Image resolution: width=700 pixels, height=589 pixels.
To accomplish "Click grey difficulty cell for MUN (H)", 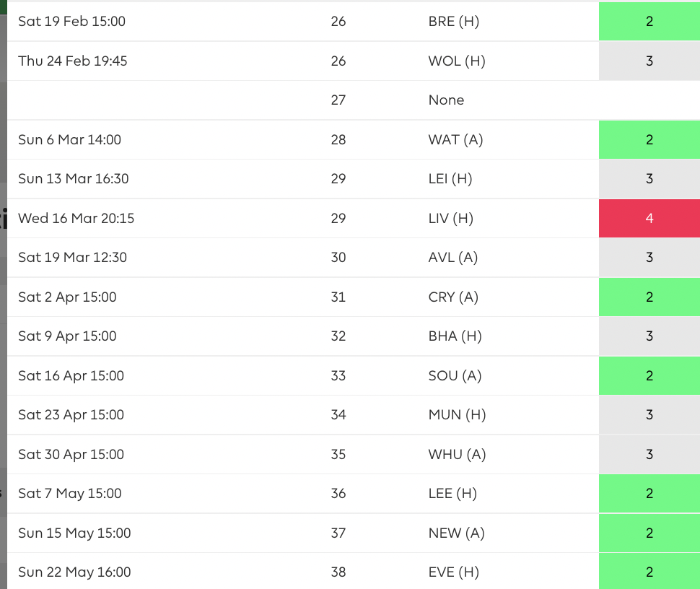I will pyautogui.click(x=649, y=415).
